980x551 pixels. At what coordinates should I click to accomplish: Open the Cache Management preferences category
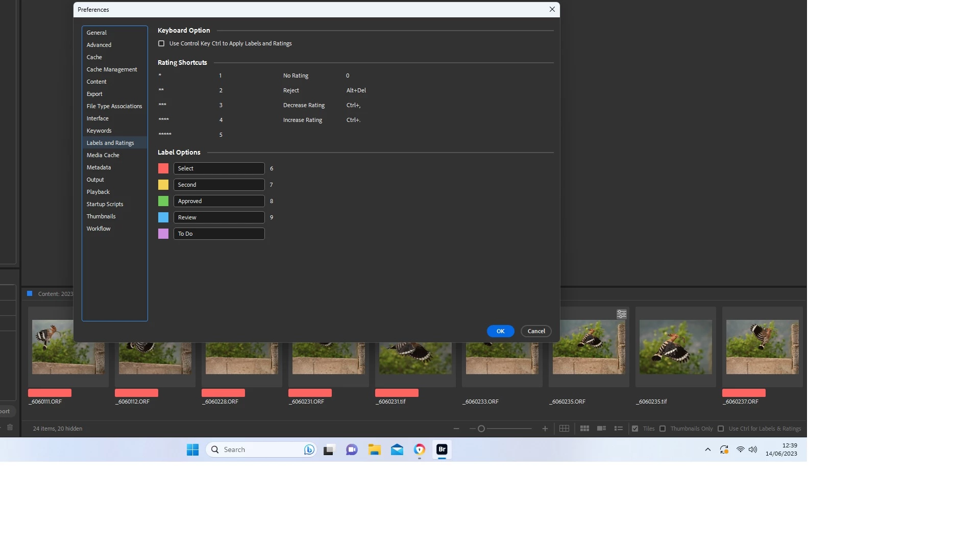tap(112, 69)
